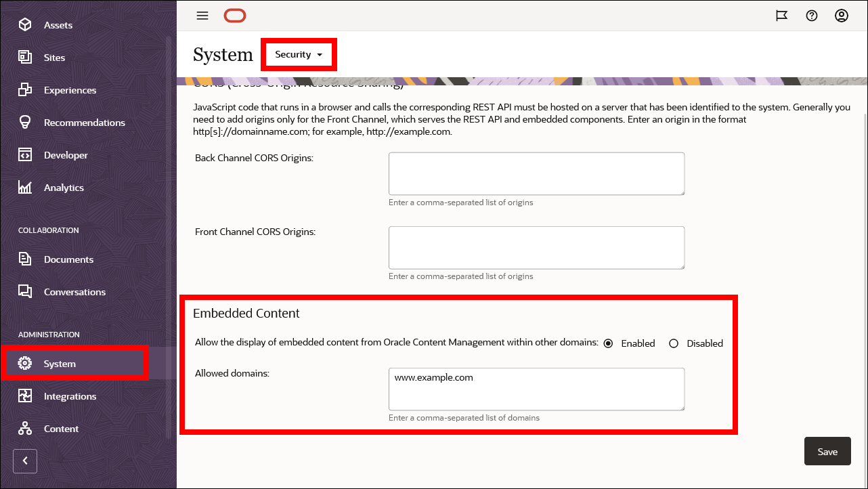
Task: Disable embedded content display
Action: (674, 343)
